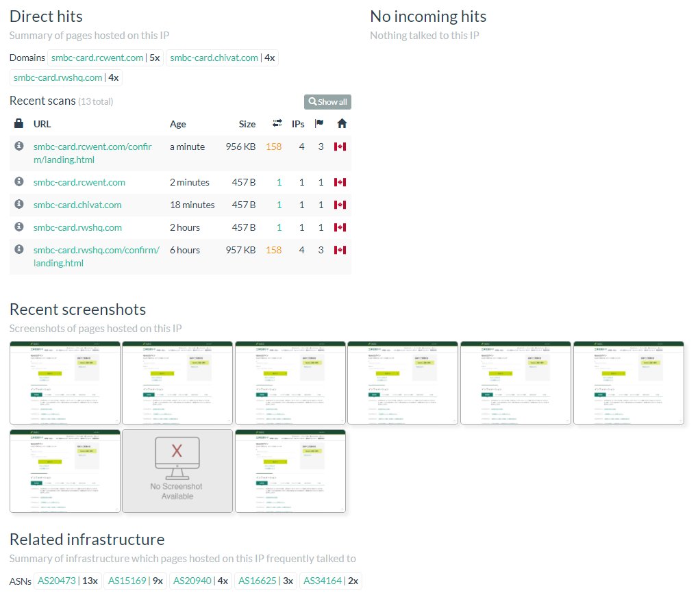Open scan URL smbc-card.chivat.com in the table
Screen dimensions: 700x595
(77, 205)
